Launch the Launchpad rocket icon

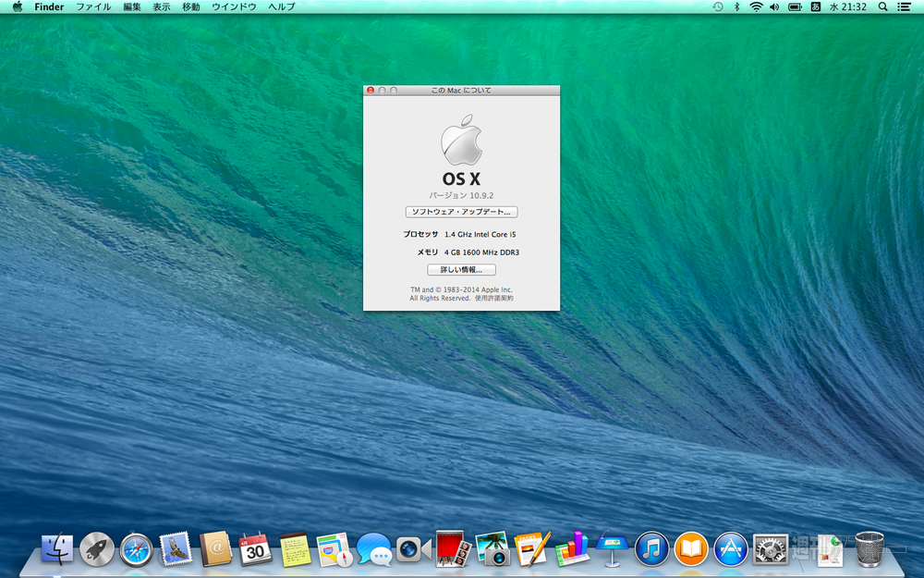click(x=97, y=549)
